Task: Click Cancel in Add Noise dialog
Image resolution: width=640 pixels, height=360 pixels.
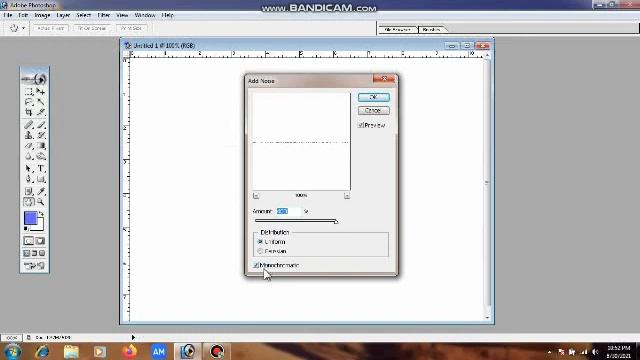Action: click(373, 110)
